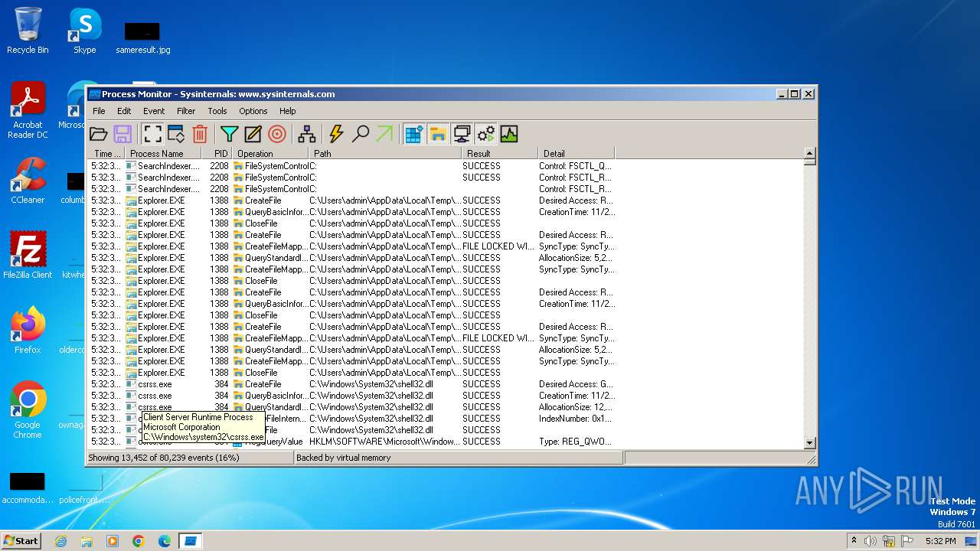980x551 pixels.
Task: Click the Highlight pencil icon
Action: click(253, 135)
